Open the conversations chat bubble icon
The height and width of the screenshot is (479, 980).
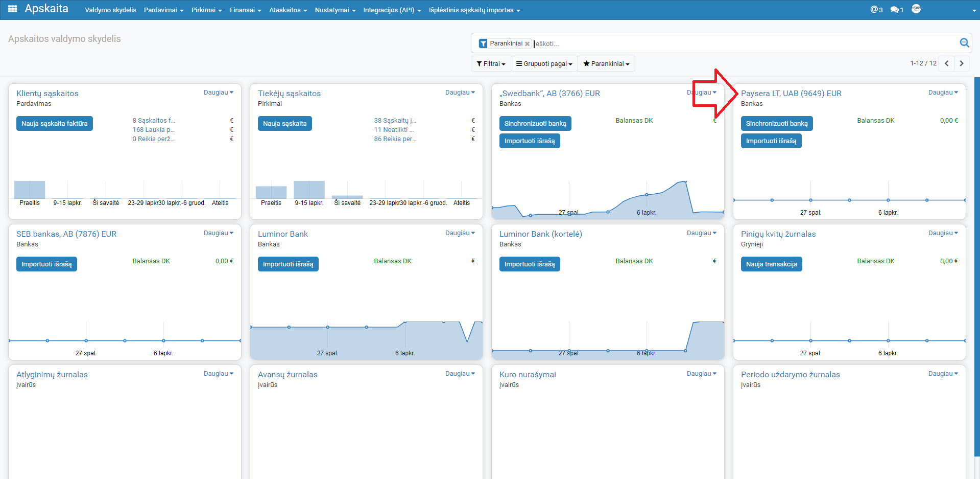pos(897,10)
